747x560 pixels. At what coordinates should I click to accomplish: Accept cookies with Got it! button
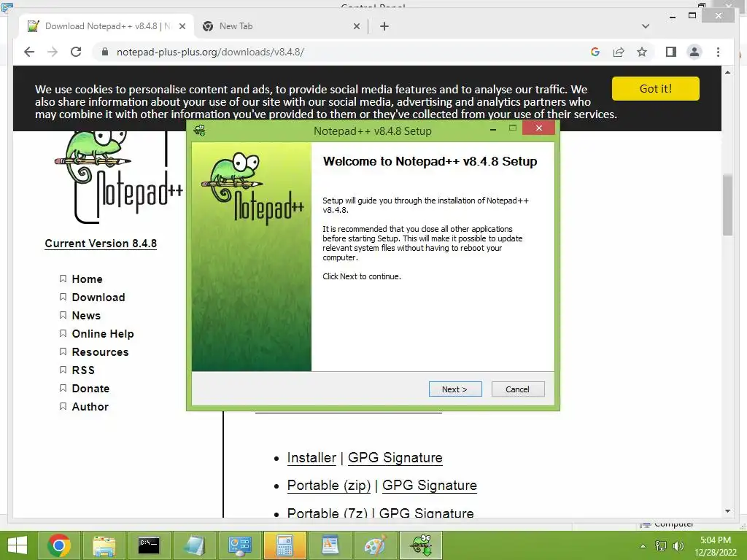click(656, 88)
